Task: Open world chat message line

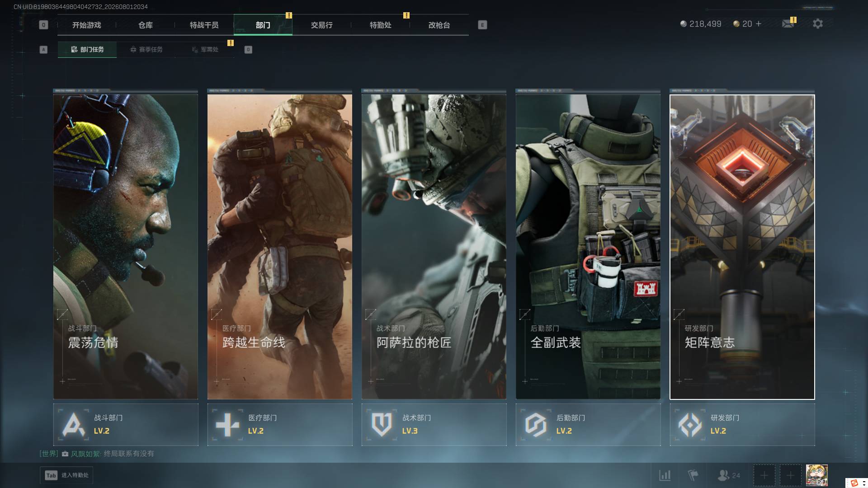Action: 97,454
